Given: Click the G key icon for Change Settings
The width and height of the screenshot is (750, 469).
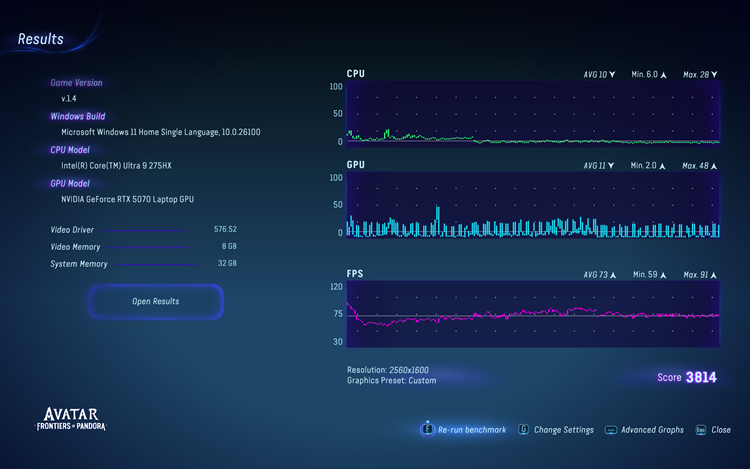Looking at the screenshot, I should coord(523,429).
